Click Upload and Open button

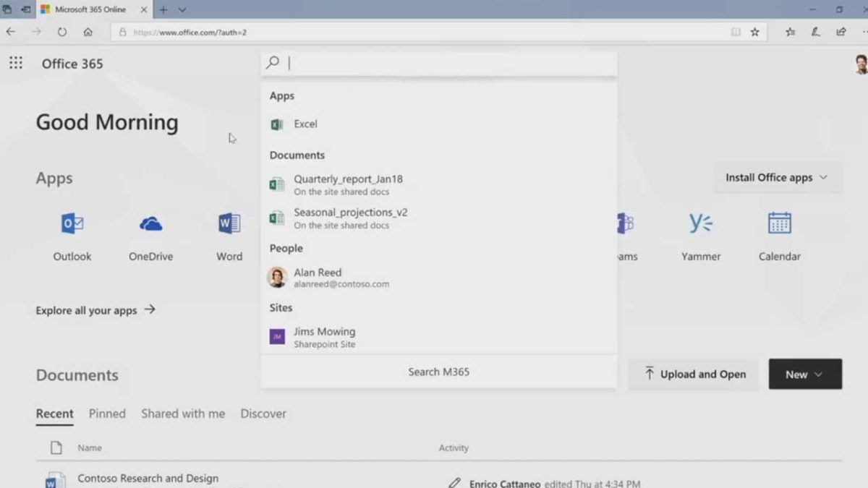tap(694, 374)
